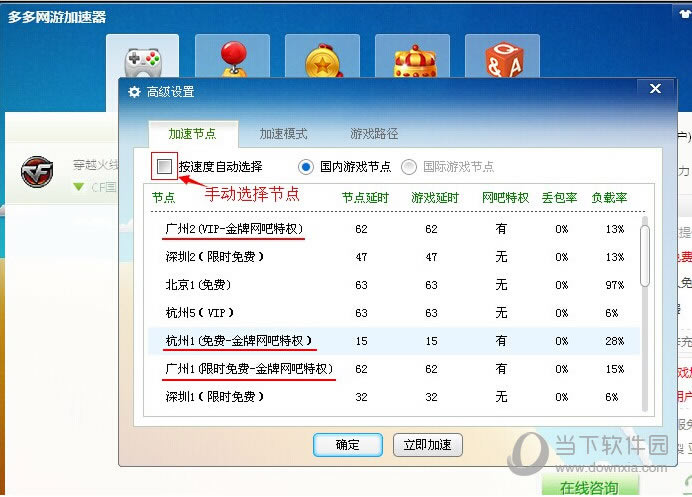The image size is (692, 497).
Task: Select node 杭州5(VIP)
Action: [394, 313]
